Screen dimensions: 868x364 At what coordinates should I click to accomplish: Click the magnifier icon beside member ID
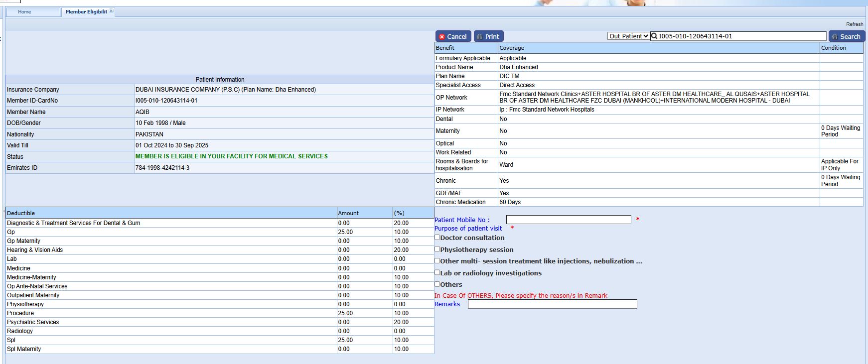coord(654,36)
